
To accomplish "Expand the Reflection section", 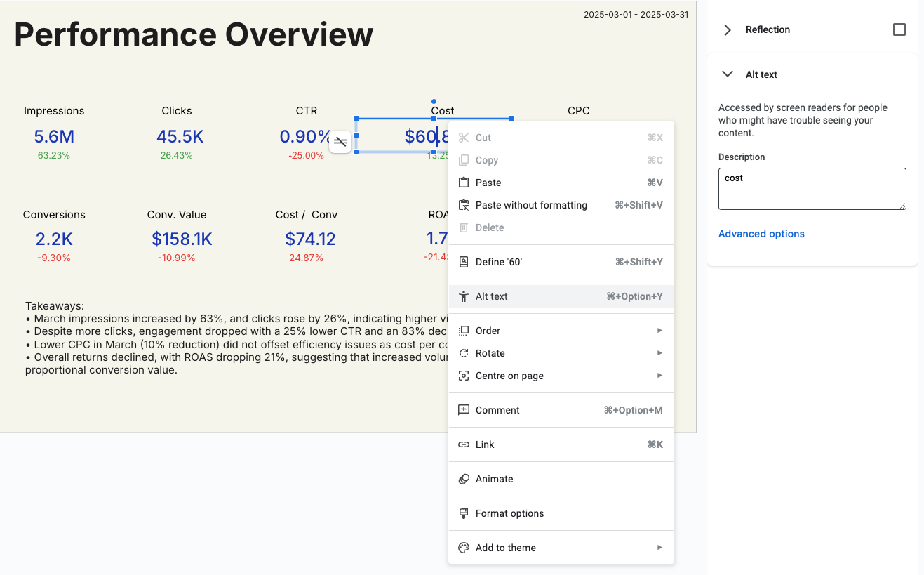I will [728, 30].
